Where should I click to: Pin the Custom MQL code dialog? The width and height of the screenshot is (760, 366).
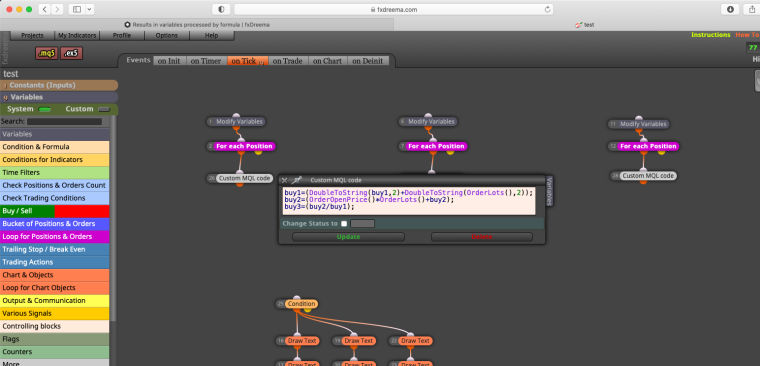point(298,180)
